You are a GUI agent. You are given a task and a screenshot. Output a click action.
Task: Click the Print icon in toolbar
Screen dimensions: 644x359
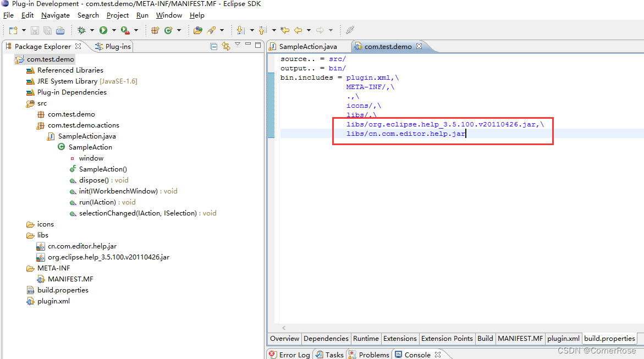(60, 30)
